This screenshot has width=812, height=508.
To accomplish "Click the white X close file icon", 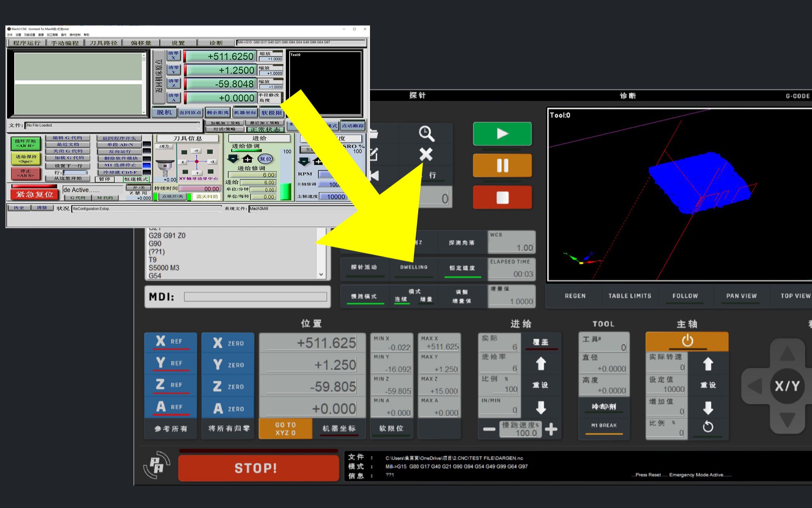I will click(x=426, y=154).
